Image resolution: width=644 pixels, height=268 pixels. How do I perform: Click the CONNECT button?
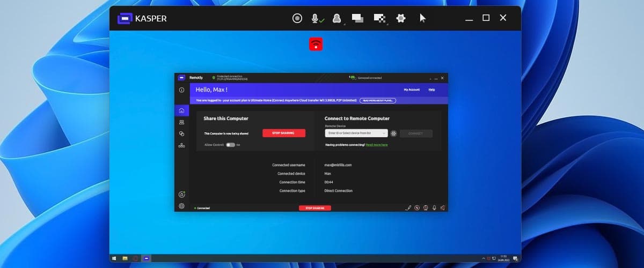point(416,133)
